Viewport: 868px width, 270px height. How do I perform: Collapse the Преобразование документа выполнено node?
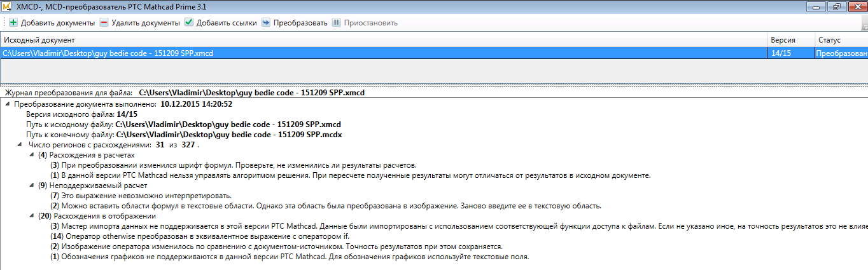coord(8,104)
